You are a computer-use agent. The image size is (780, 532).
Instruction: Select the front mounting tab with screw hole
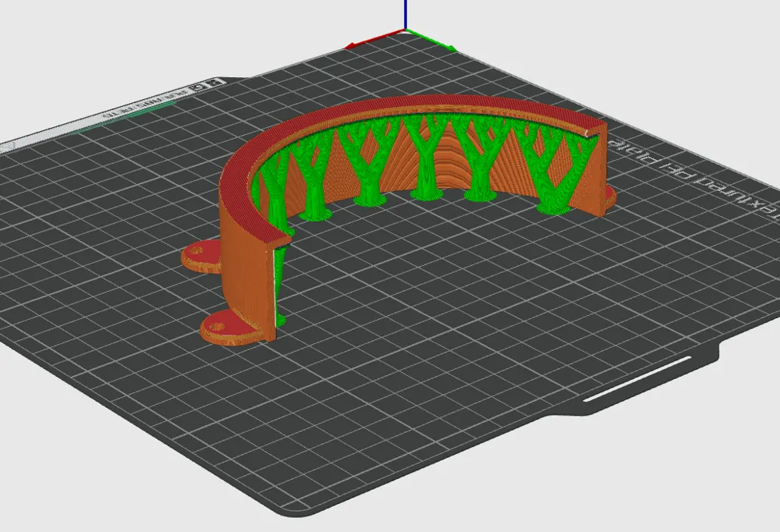coord(230,329)
